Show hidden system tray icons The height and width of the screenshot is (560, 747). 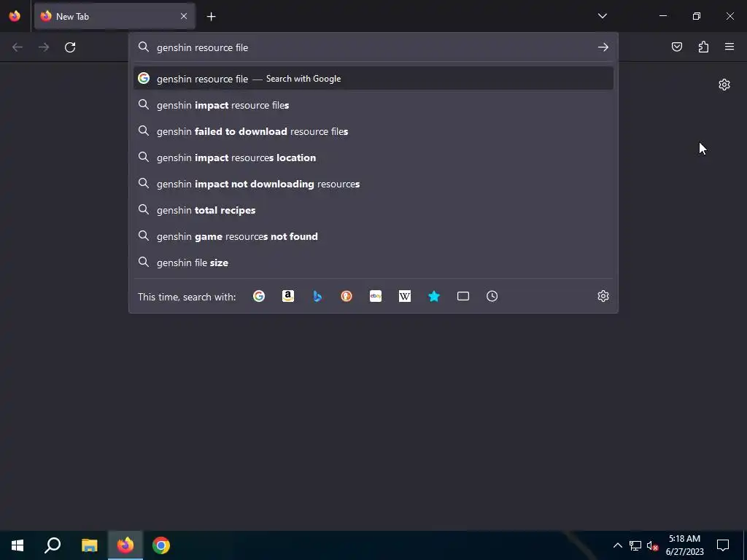click(x=617, y=545)
